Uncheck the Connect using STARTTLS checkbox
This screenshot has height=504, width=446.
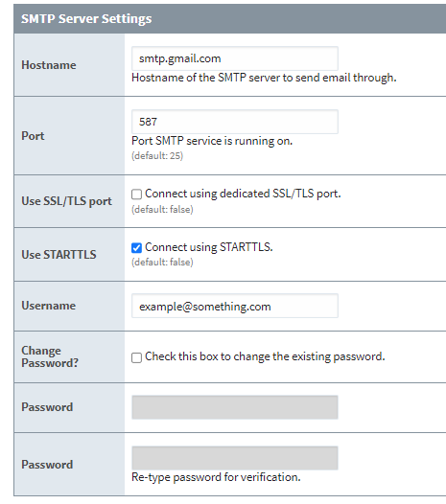(136, 248)
